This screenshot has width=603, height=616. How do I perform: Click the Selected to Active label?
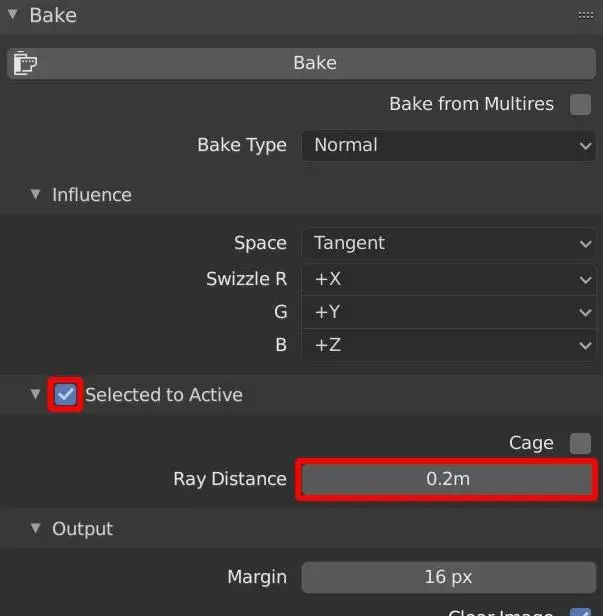click(x=164, y=395)
